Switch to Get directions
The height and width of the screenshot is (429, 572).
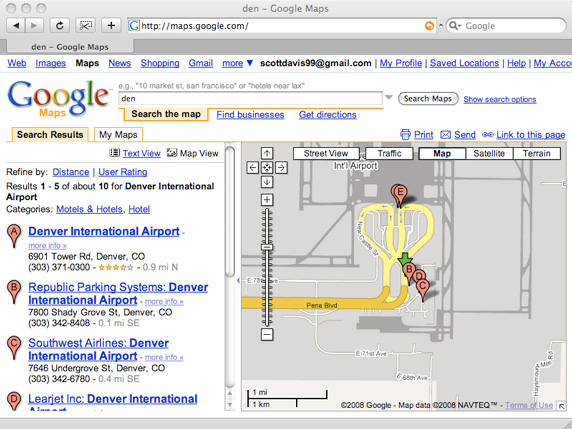pos(328,115)
